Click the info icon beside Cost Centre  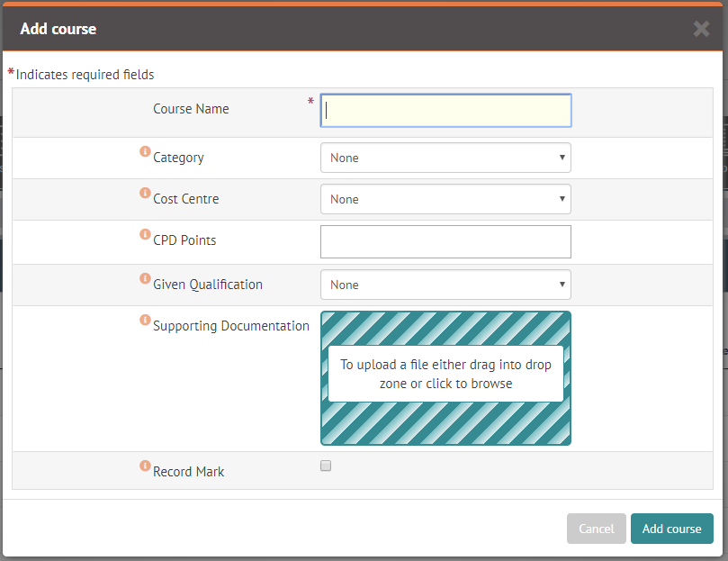coord(145,193)
